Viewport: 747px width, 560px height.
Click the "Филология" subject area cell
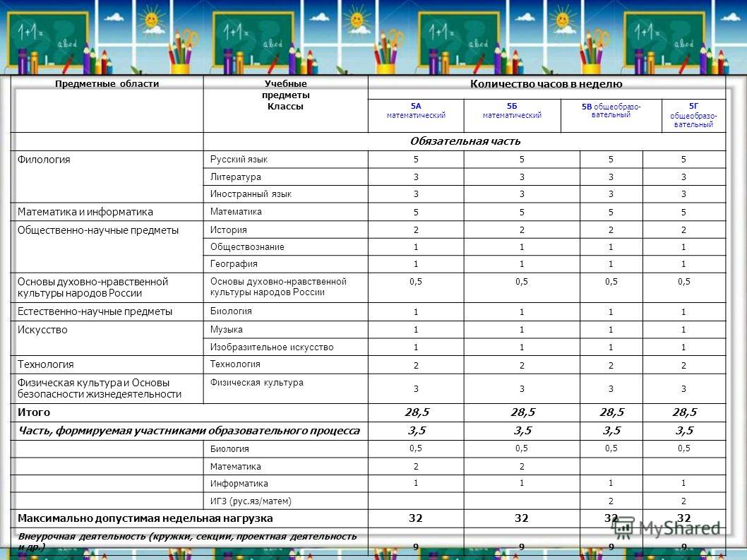(44, 160)
